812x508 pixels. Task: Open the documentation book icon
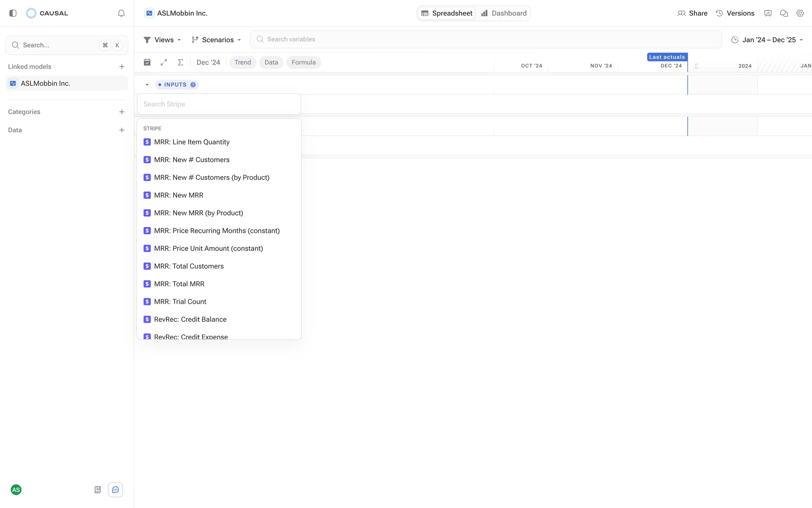[98, 490]
